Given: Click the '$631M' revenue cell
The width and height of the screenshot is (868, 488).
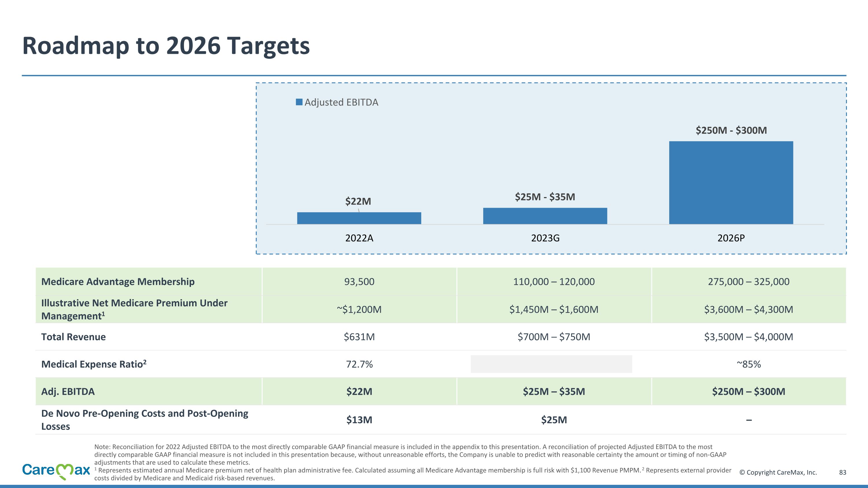Looking at the screenshot, I should click(x=359, y=337).
